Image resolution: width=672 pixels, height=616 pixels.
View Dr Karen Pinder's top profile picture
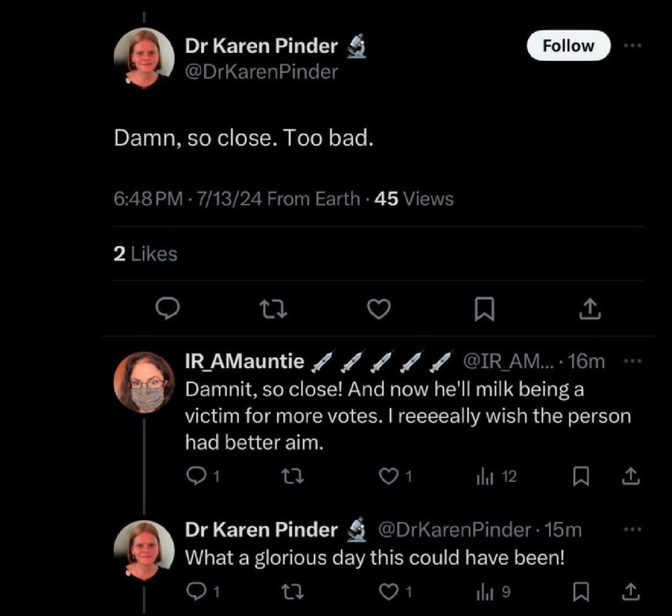tap(144, 59)
